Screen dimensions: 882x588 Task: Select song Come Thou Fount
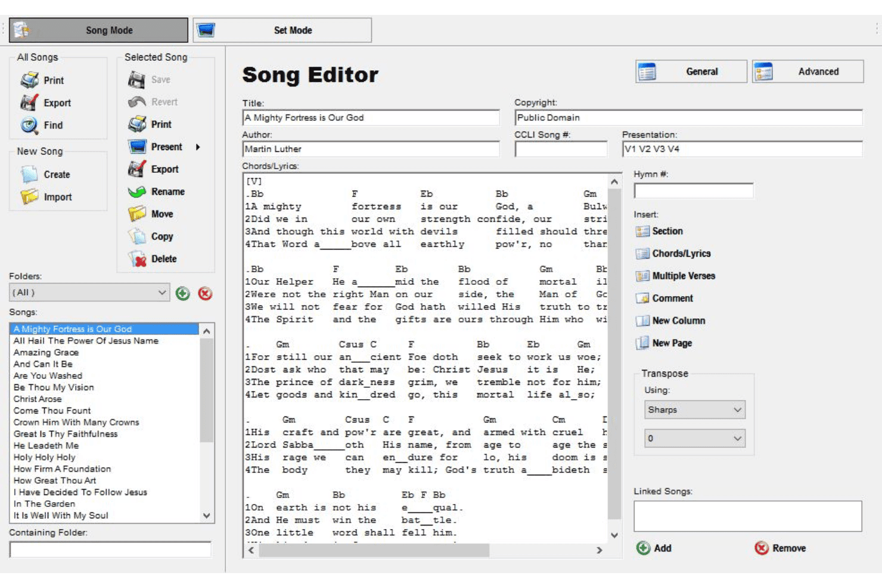(x=52, y=410)
